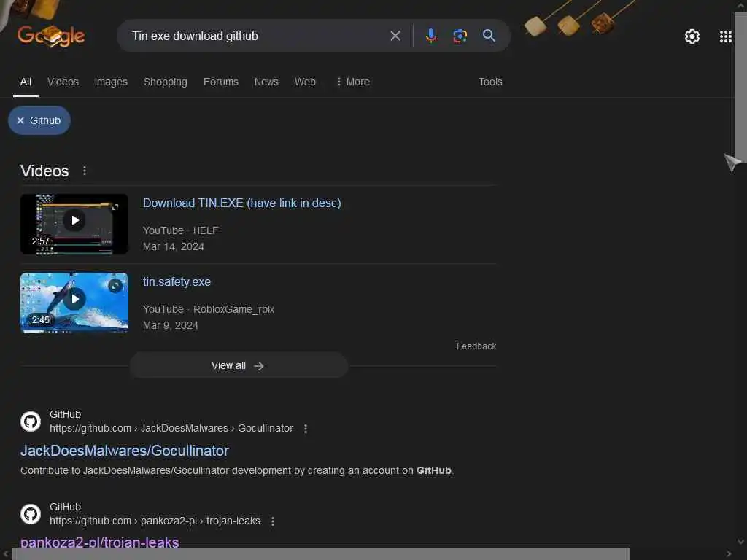The width and height of the screenshot is (747, 560).
Task: Play the Download TIN.EXE video thumbnail
Action: 74,224
